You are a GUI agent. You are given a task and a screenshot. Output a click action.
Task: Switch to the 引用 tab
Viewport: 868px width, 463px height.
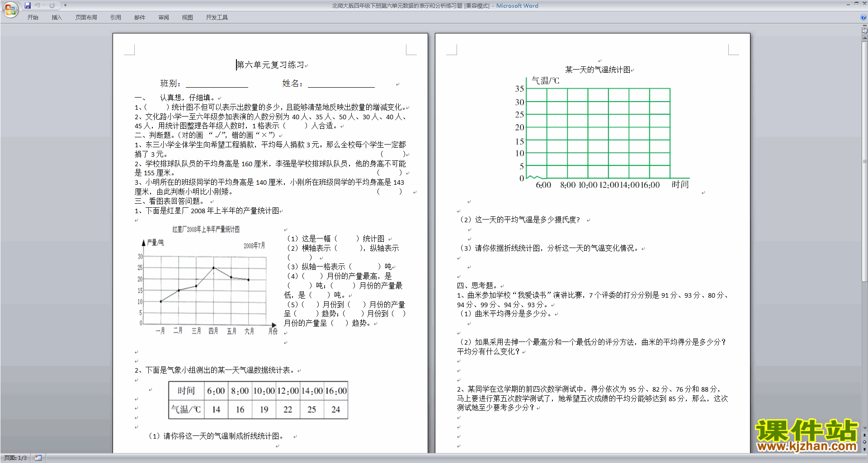pos(116,18)
